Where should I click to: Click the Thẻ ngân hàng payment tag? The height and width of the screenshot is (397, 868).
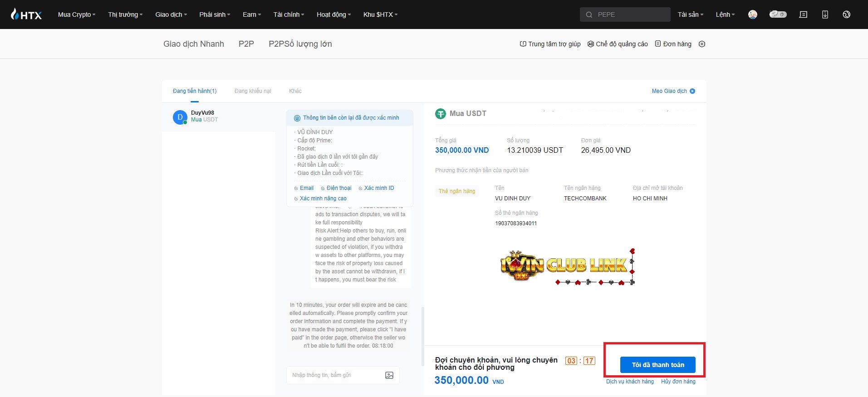click(457, 191)
